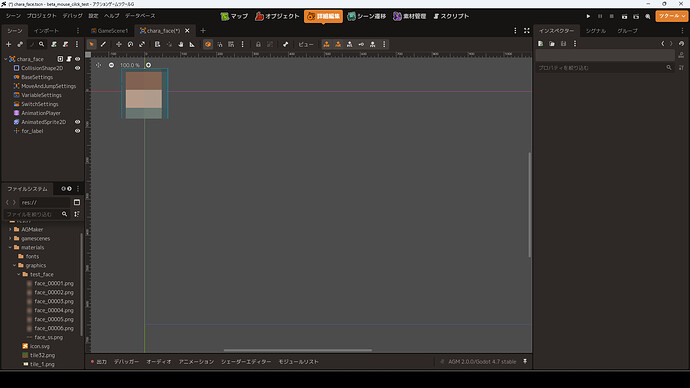
Task: Toggle distraction-free fullscreen mode icon
Action: coord(527,31)
